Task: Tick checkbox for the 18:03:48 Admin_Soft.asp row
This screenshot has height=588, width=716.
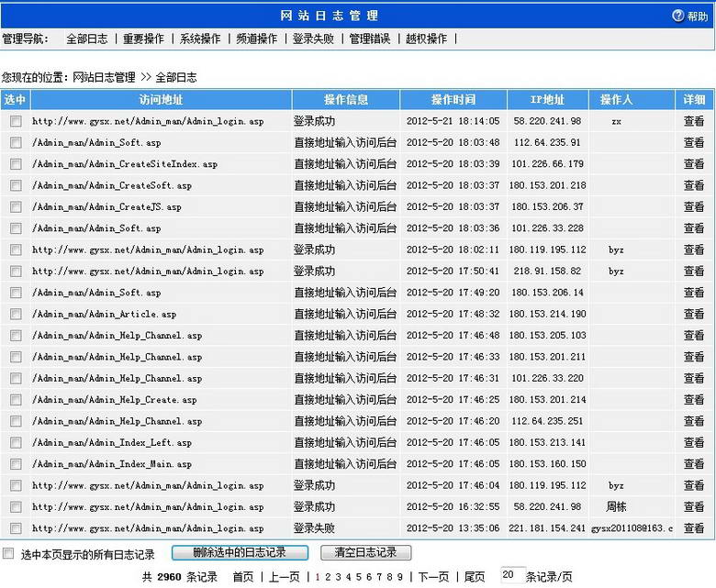Action: pos(16,143)
